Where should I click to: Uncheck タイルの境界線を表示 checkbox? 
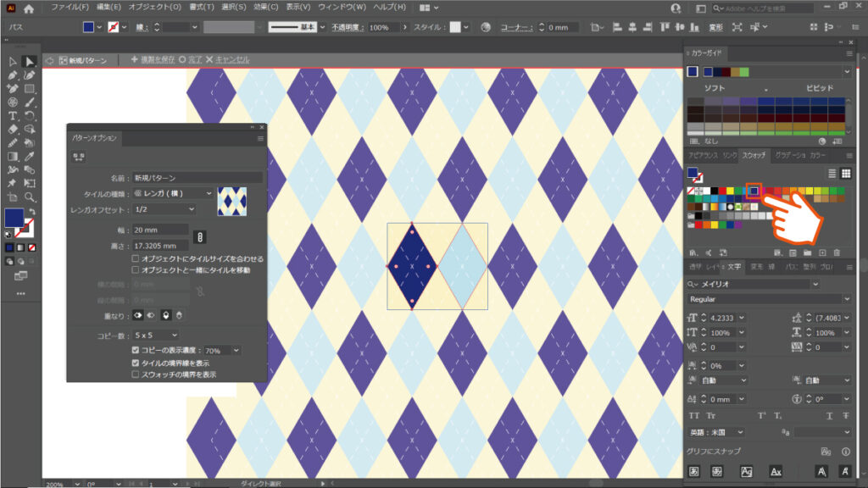pyautogui.click(x=135, y=363)
